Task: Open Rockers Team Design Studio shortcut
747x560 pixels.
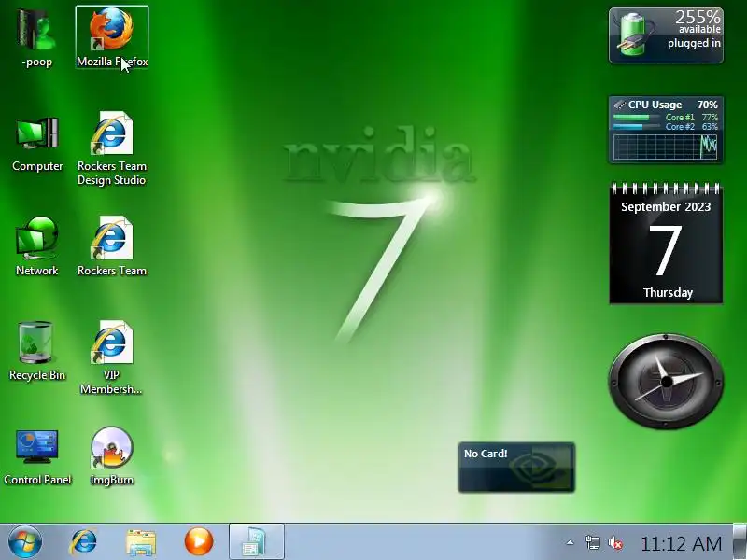Action: (111, 148)
